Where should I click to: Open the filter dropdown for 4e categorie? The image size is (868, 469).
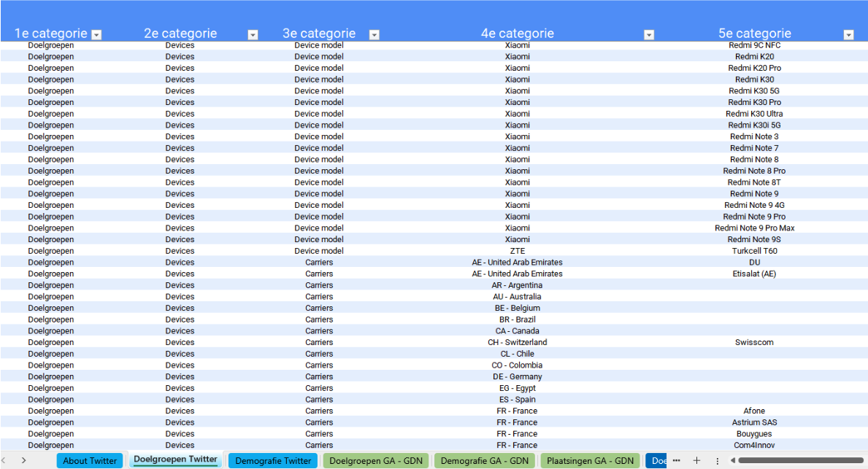coord(649,35)
